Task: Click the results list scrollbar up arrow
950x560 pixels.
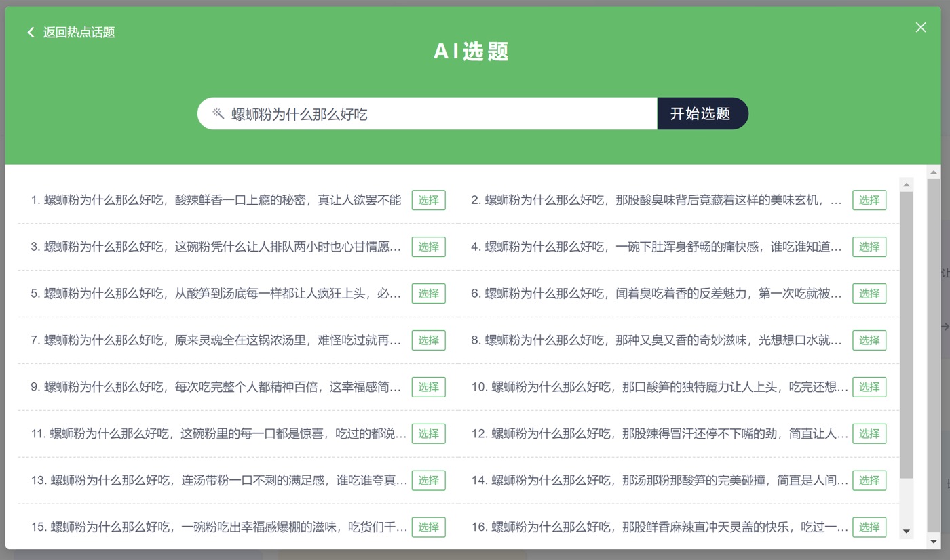Action: point(906,184)
